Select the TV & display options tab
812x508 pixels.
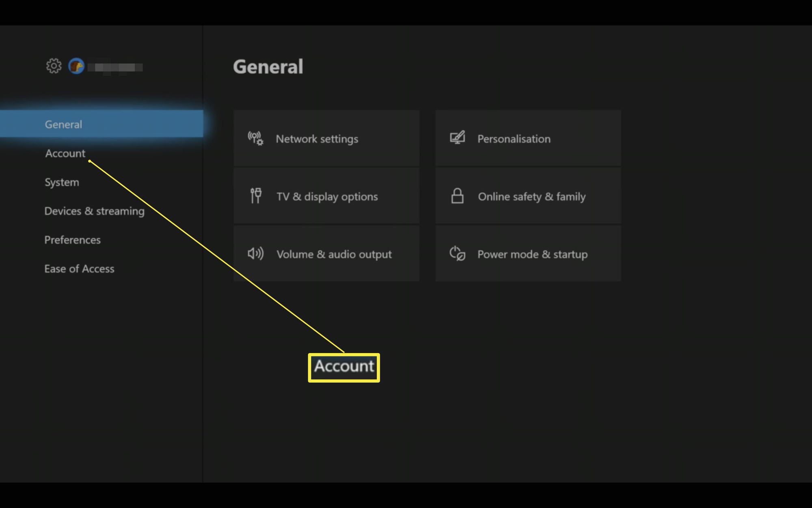pos(326,196)
